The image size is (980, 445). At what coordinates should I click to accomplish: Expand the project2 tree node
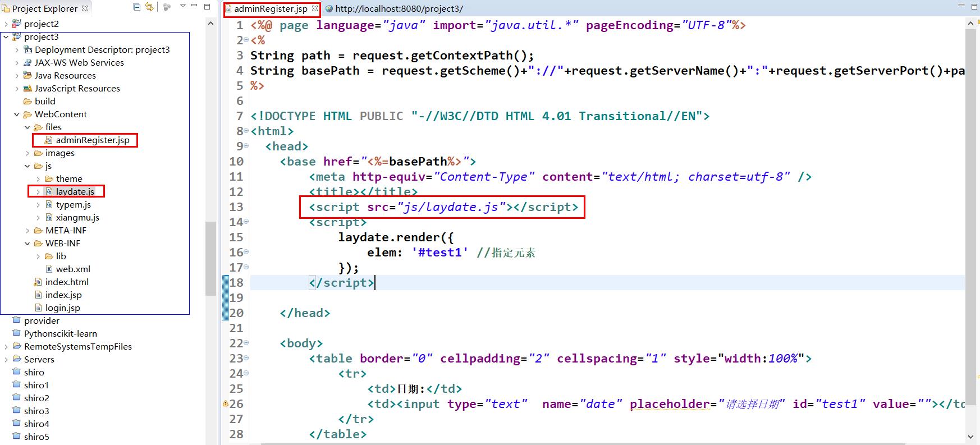pyautogui.click(x=6, y=24)
